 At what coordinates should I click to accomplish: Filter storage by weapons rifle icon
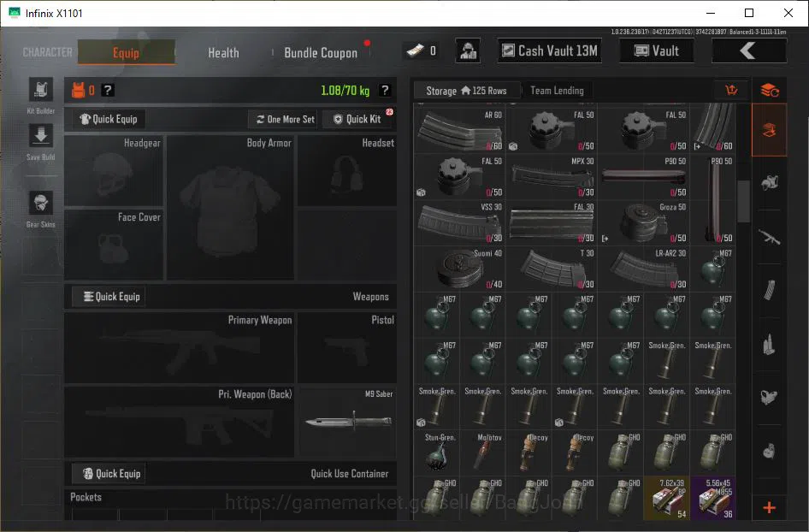point(770,238)
